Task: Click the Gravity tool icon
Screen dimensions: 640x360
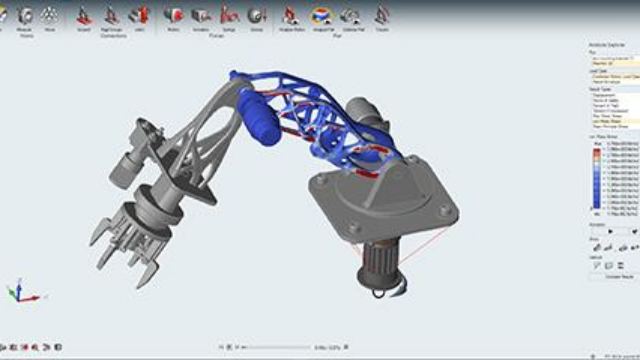Action: click(257, 16)
